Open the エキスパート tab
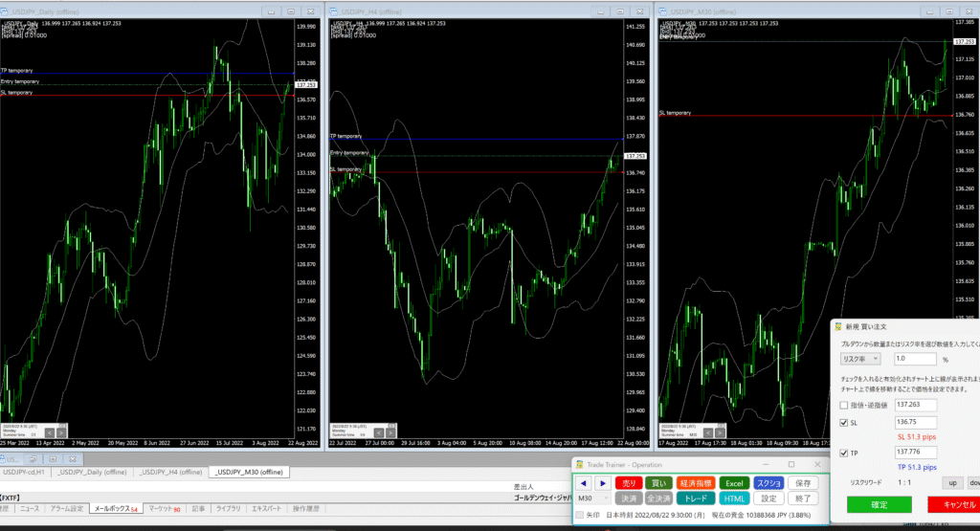 point(267,509)
